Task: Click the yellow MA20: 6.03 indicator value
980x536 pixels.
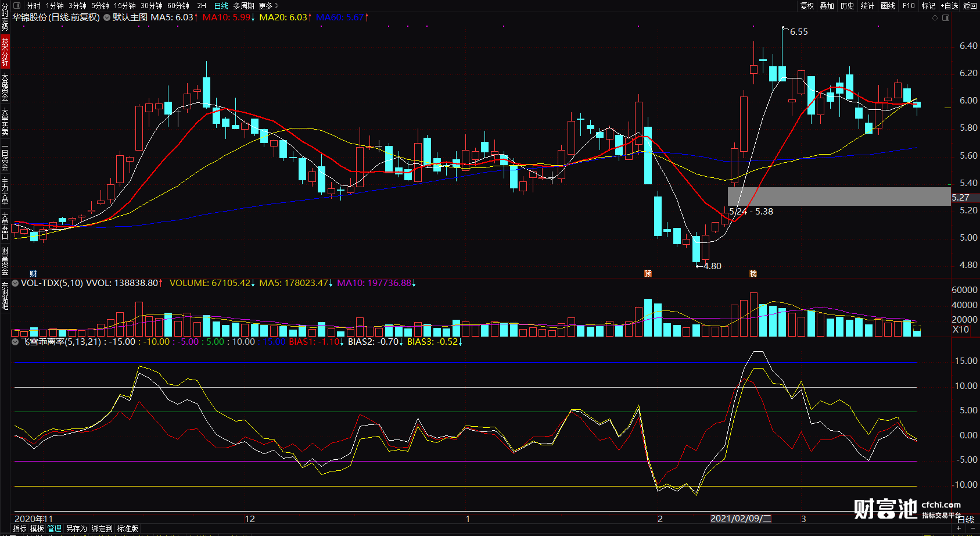Action: click(x=285, y=17)
